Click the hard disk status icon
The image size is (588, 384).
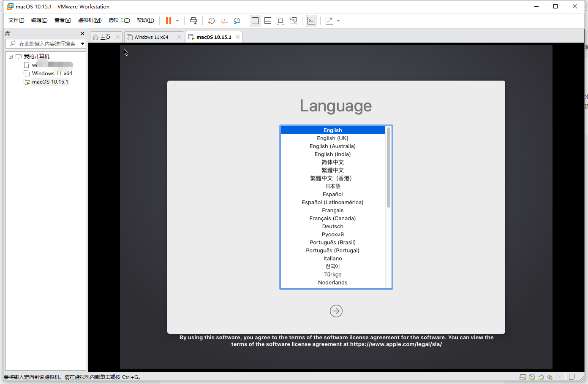pyautogui.click(x=523, y=377)
